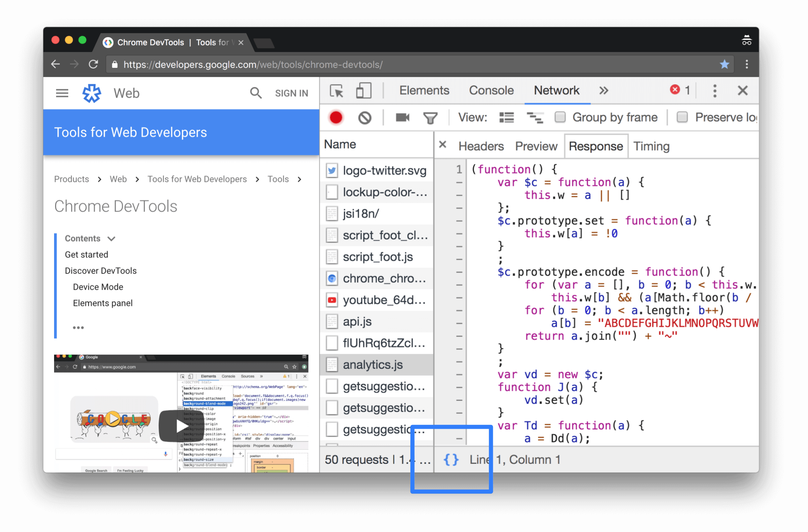808x532 pixels.
Task: Switch to the Console tab
Action: pos(490,91)
